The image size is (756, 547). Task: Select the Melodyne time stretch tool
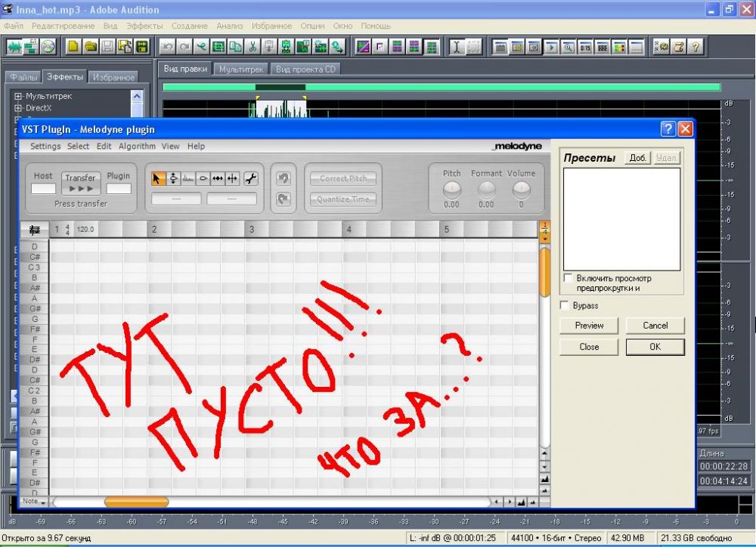(218, 179)
